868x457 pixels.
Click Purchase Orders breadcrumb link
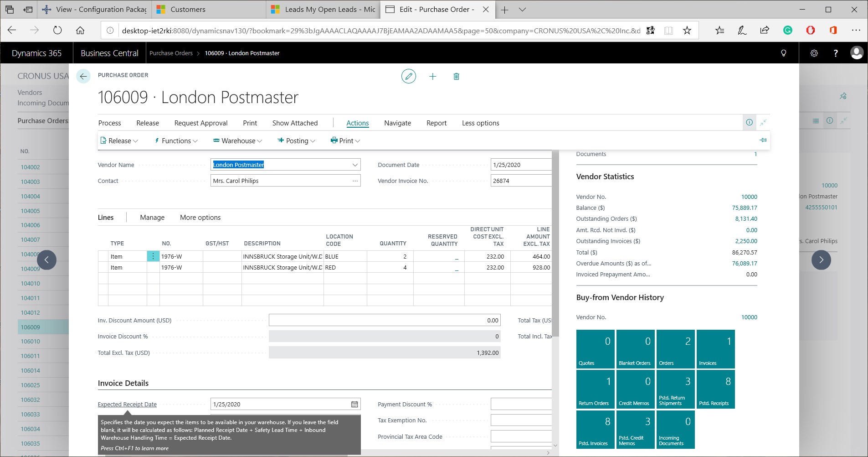tap(171, 53)
